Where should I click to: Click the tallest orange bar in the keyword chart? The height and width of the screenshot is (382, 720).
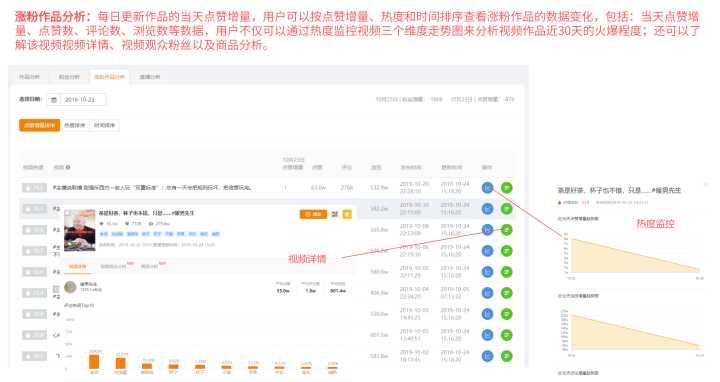(94, 362)
